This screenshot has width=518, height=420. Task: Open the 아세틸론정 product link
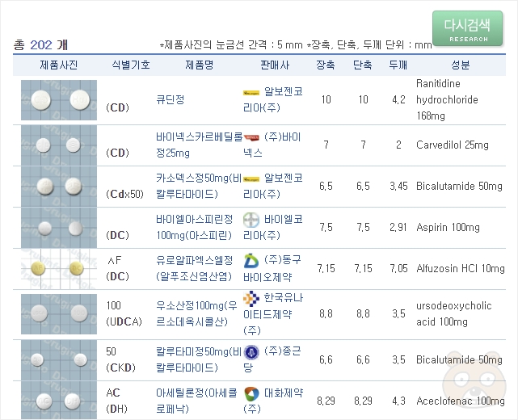[x=196, y=401]
